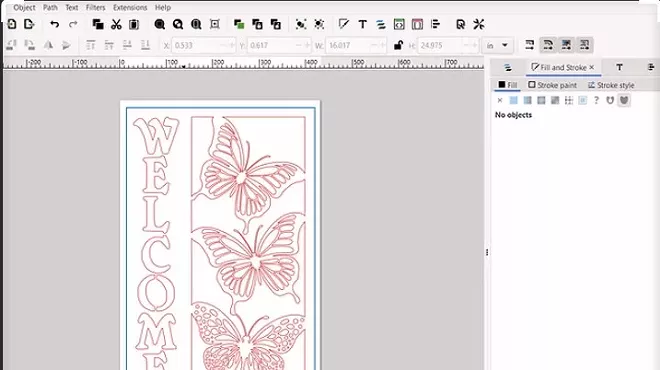
Task: Choose radial gradient fill option
Action: point(541,100)
